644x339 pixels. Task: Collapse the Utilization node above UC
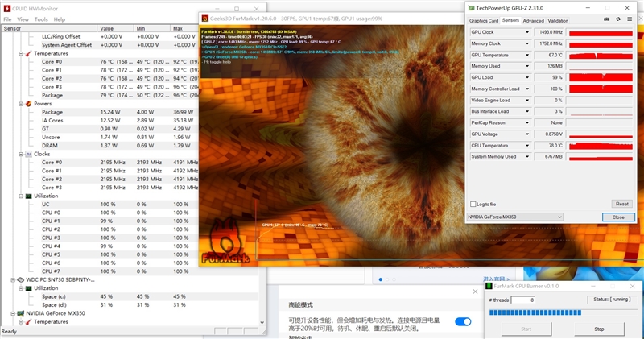(19, 196)
